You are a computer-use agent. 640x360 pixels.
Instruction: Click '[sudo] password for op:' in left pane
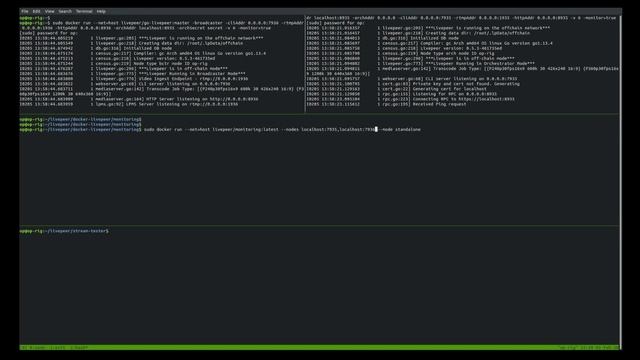pyautogui.click(x=49, y=33)
